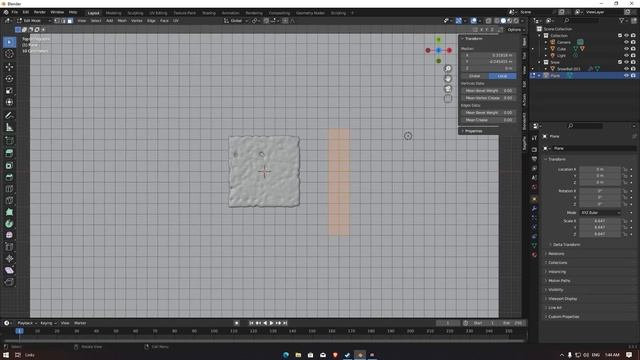Hide the Plane object with its eye icon
The width and height of the screenshot is (640, 360).
pyautogui.click(x=626, y=76)
